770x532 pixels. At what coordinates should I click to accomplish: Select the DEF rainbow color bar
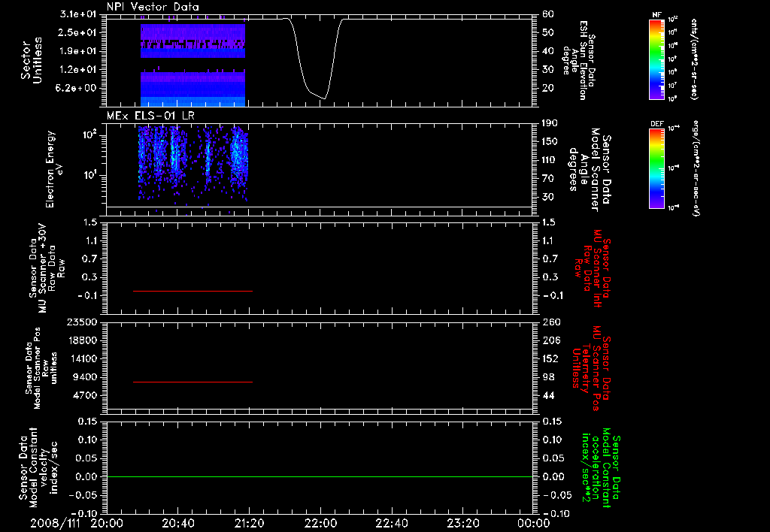point(656,168)
